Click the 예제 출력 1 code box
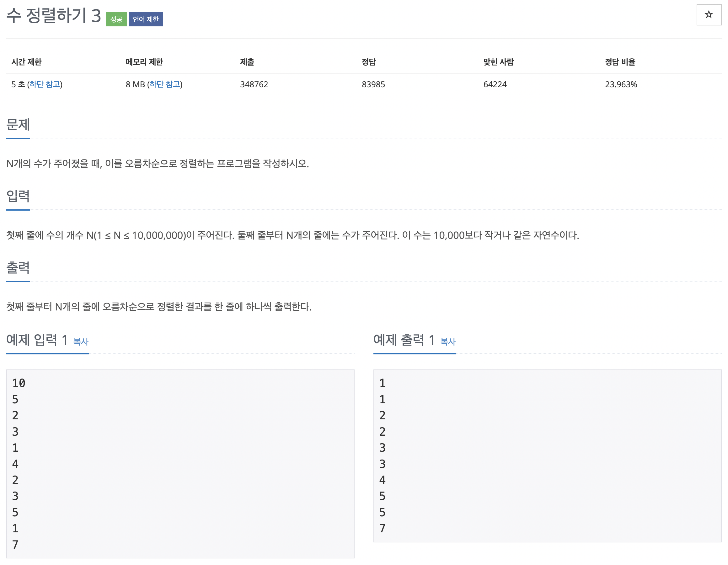728x565 pixels. click(547, 455)
